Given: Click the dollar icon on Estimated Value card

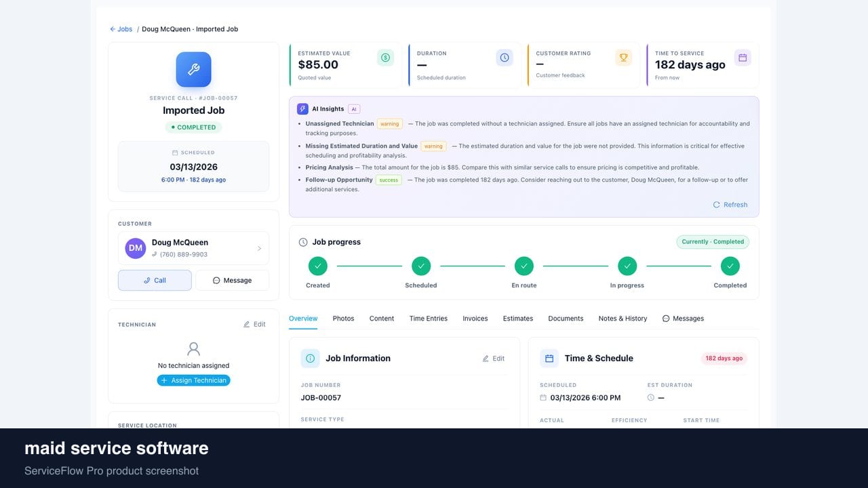Looking at the screenshot, I should pyautogui.click(x=385, y=58).
